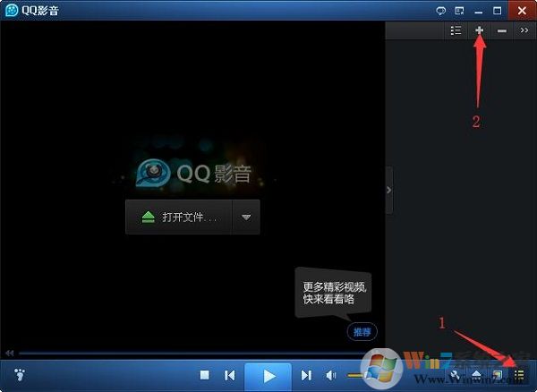Viewport: 537px width, 392px height.
Task: Adjust the volume slider
Action: click(x=359, y=376)
